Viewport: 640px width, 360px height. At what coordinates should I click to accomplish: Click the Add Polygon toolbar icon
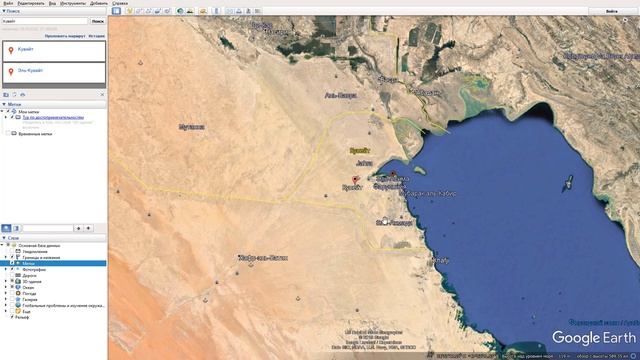[139, 11]
